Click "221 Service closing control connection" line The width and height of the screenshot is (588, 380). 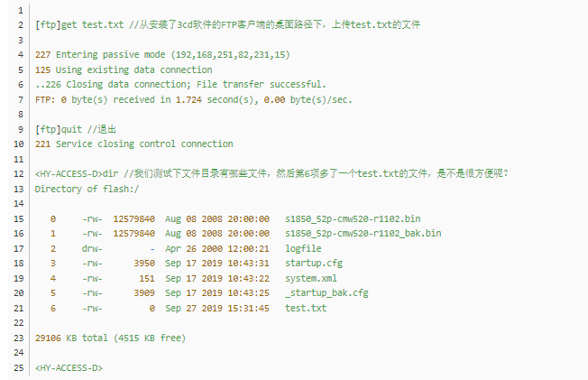coord(133,144)
